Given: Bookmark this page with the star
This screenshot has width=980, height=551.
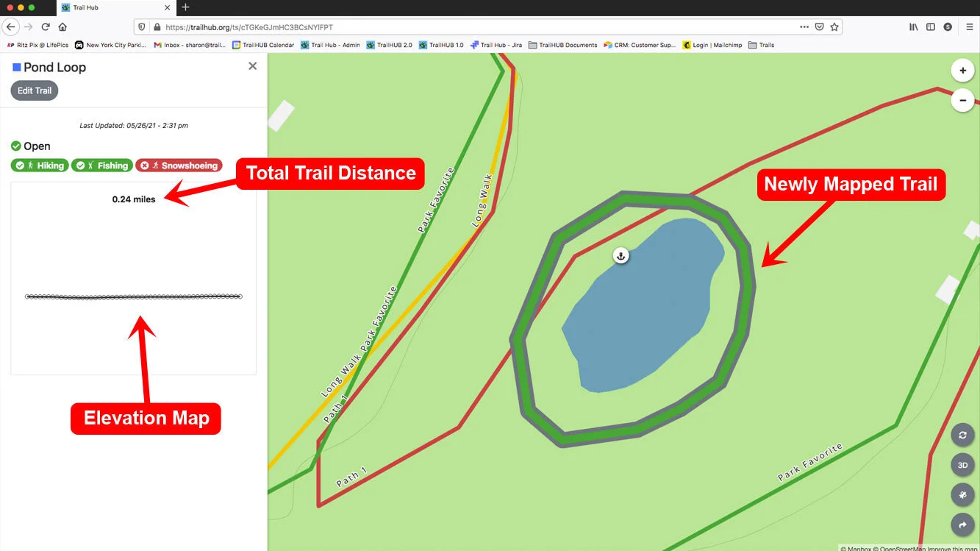Looking at the screenshot, I should [x=834, y=27].
